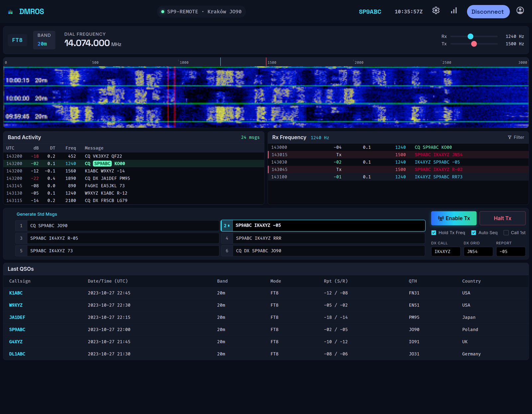Select message 3 'SP9ABC IK4XYZ R-05'
The height and width of the screenshot is (414, 532).
(x=117, y=238)
